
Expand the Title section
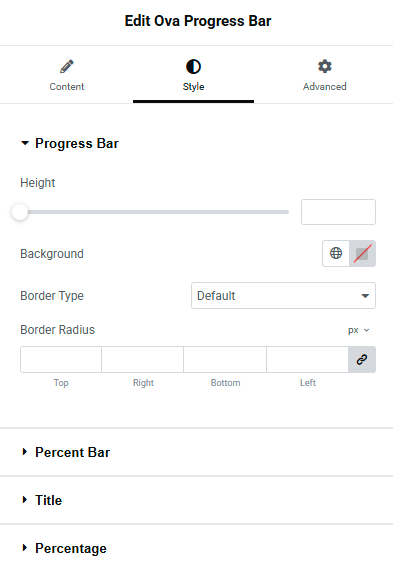41,500
